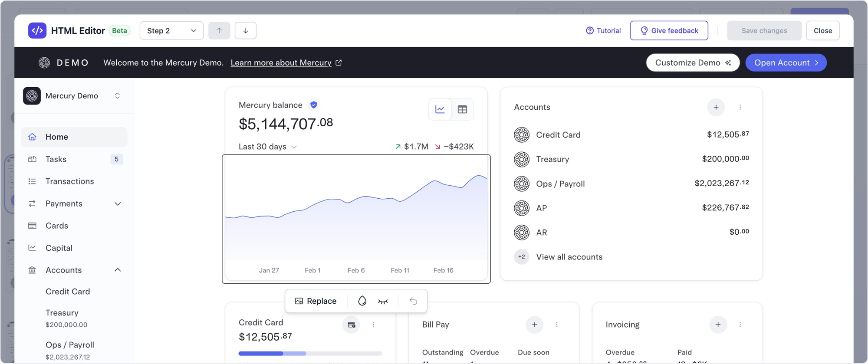Click the Credit Card usage progress bar
Image resolution: width=868 pixels, height=364 pixels.
(x=310, y=354)
